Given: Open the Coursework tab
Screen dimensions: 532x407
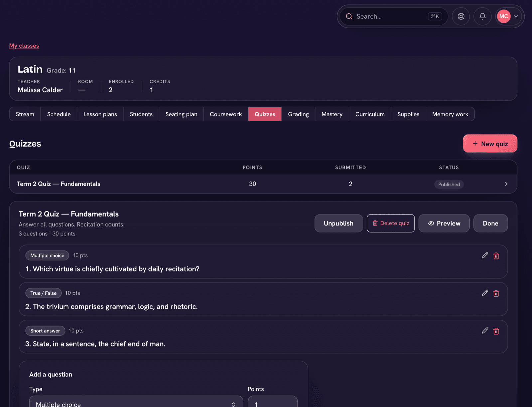Looking at the screenshot, I should click(x=226, y=114).
